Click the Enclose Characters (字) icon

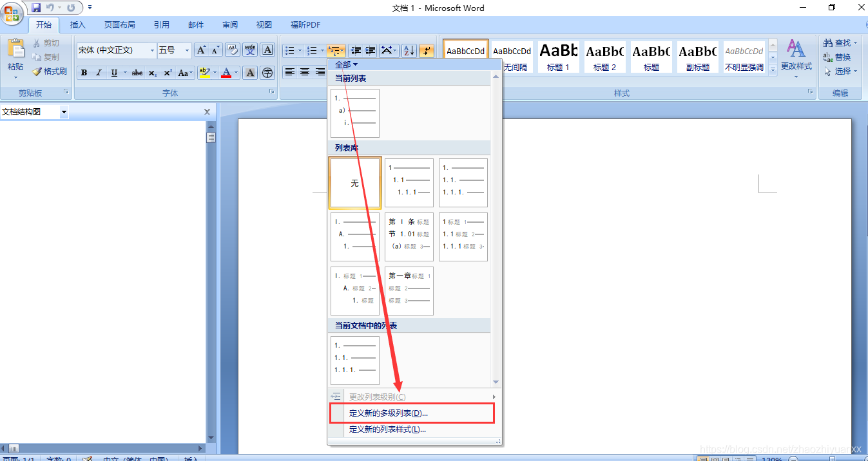[x=267, y=73]
